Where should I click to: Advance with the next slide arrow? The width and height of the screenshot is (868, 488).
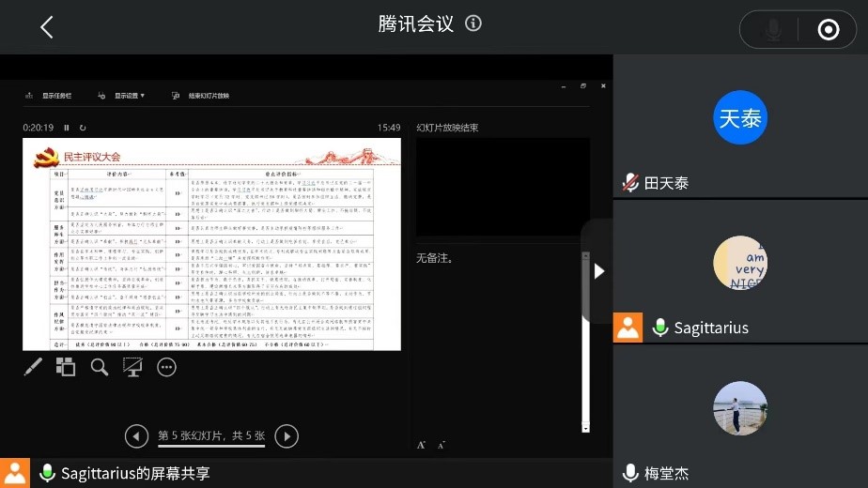click(287, 435)
